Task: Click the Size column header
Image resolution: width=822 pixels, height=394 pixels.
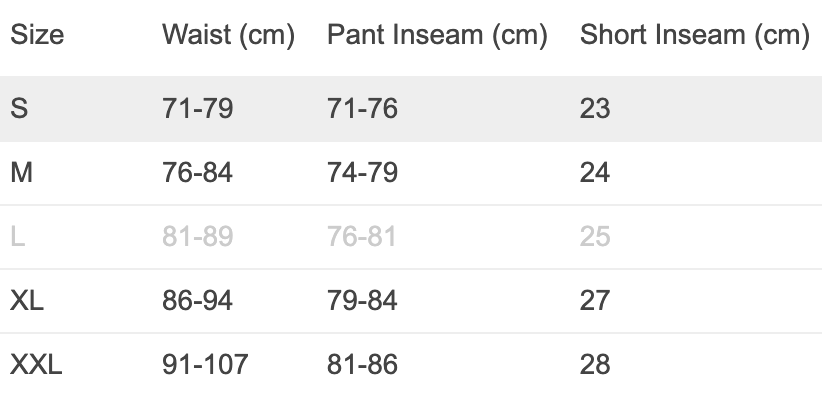Action: tap(37, 35)
